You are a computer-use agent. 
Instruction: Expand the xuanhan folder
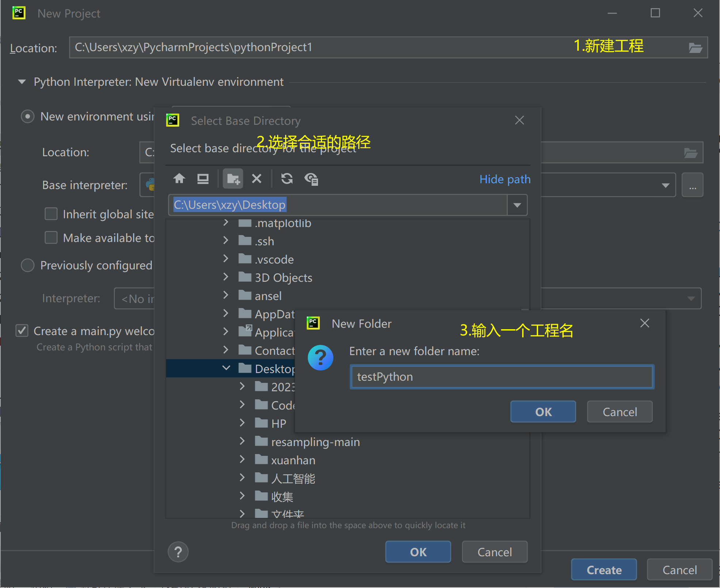(x=242, y=459)
